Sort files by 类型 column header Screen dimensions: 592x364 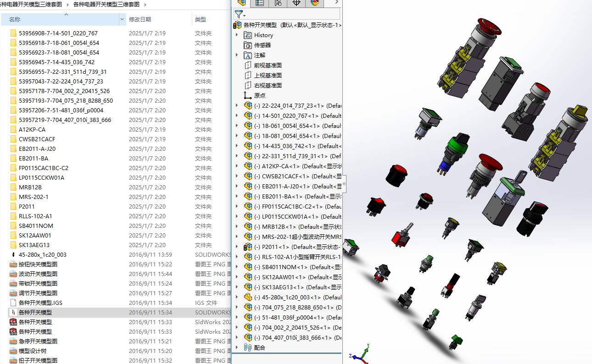click(201, 19)
